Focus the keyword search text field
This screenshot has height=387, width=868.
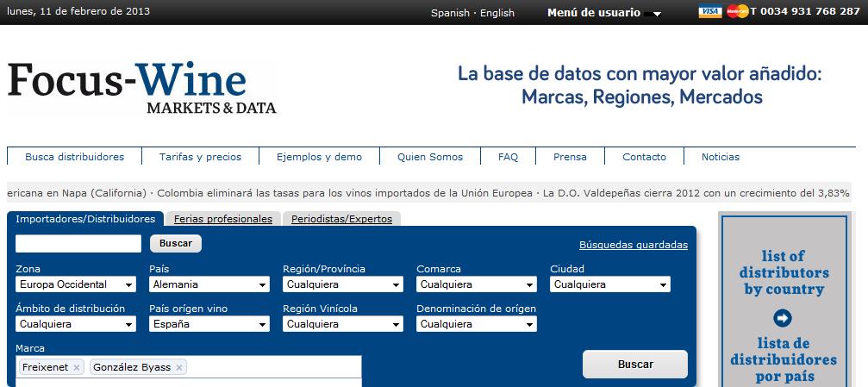(78, 244)
